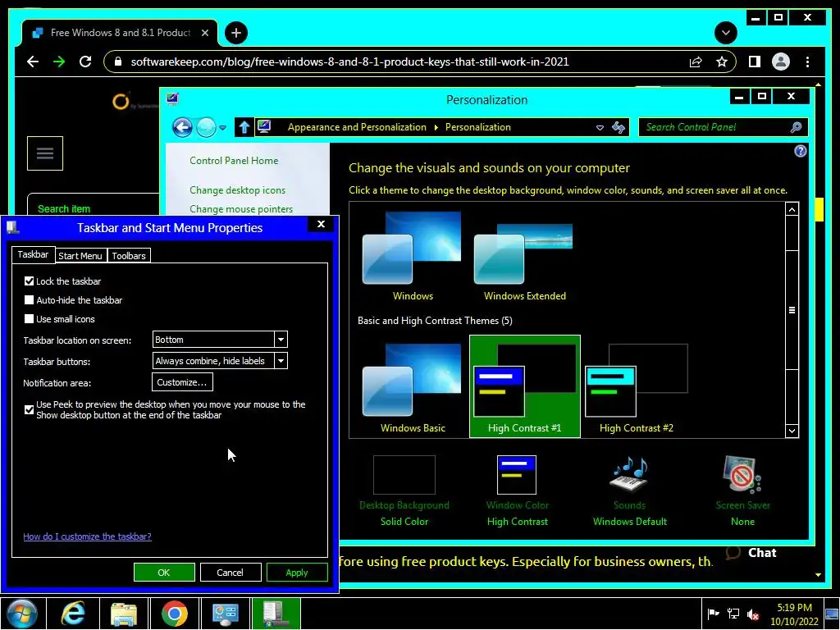Click the network tray icon
Screen dimensions: 840x630
pyautogui.click(x=733, y=614)
